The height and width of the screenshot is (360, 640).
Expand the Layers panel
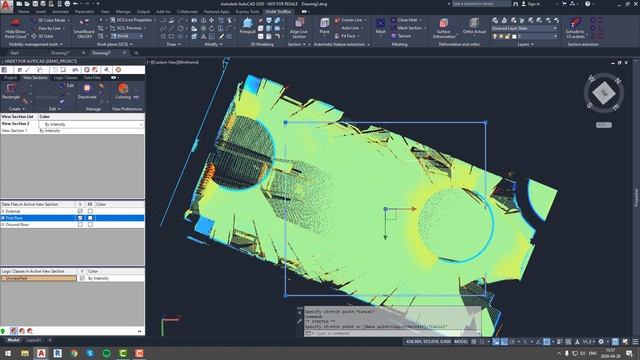525,44
